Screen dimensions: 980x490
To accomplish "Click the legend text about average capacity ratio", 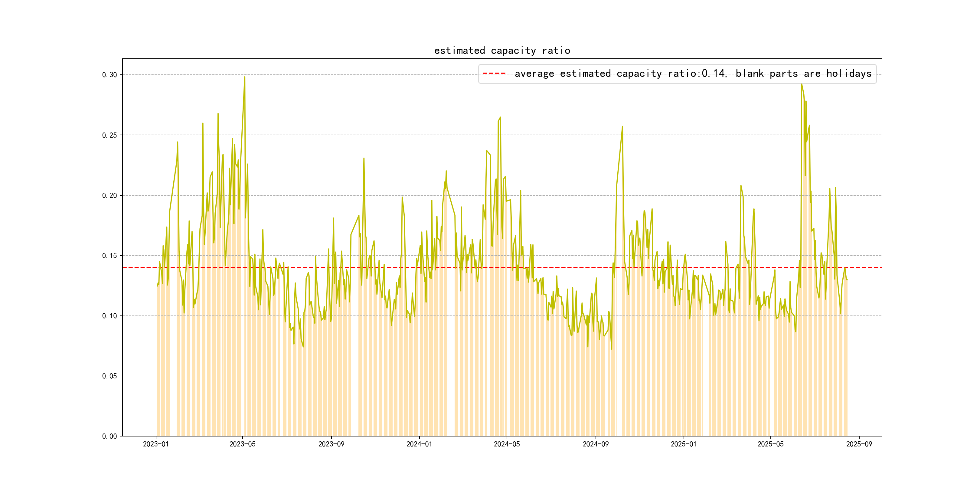I will [693, 73].
